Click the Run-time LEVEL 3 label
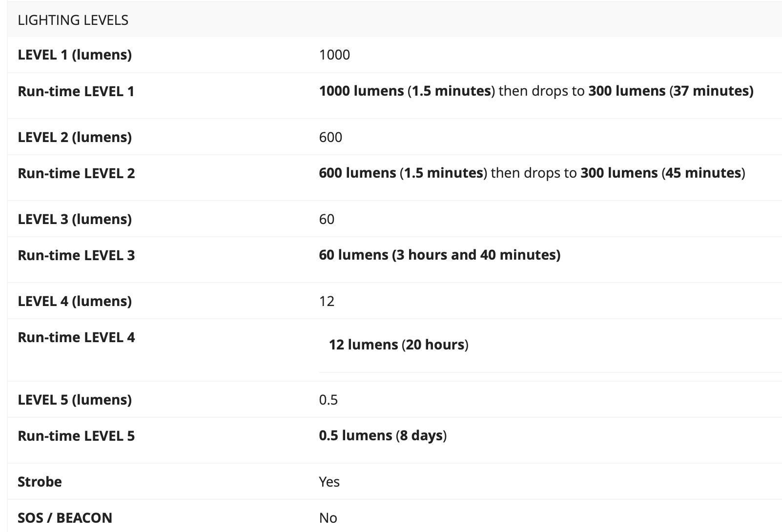This screenshot has height=532, width=782. pos(76,255)
